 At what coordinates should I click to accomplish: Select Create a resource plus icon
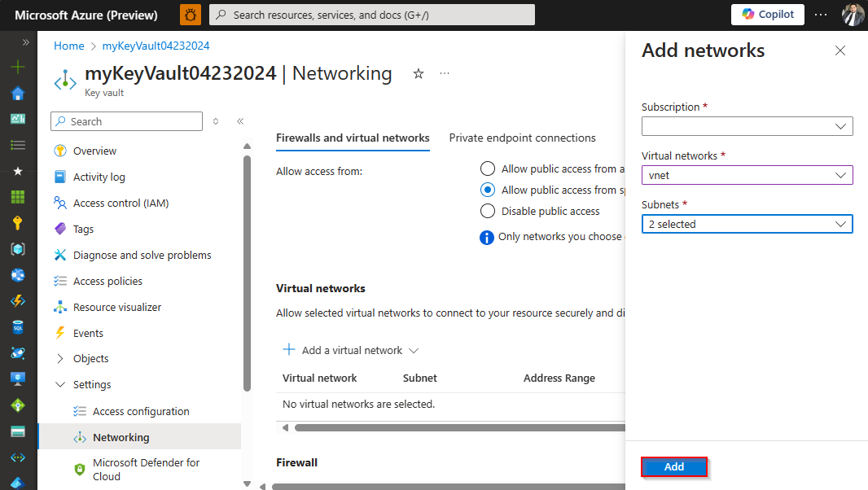click(x=18, y=66)
